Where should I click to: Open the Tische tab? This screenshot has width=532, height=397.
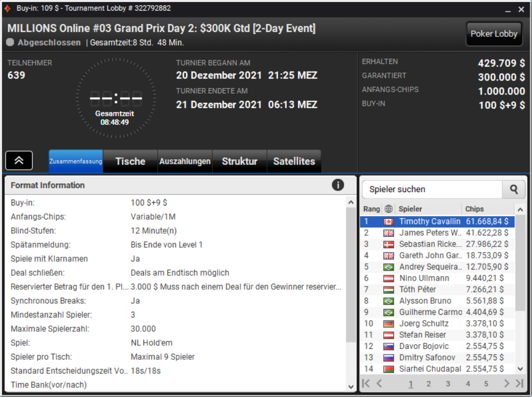coord(130,161)
